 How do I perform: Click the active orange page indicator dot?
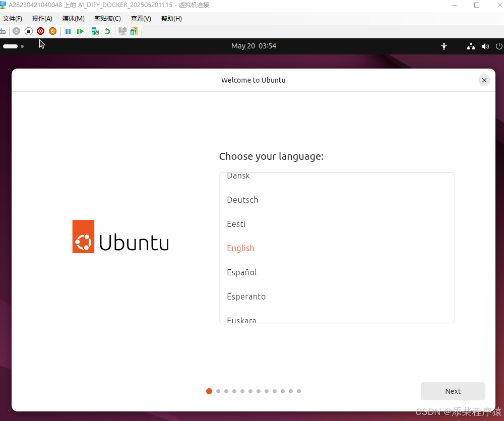tap(209, 391)
